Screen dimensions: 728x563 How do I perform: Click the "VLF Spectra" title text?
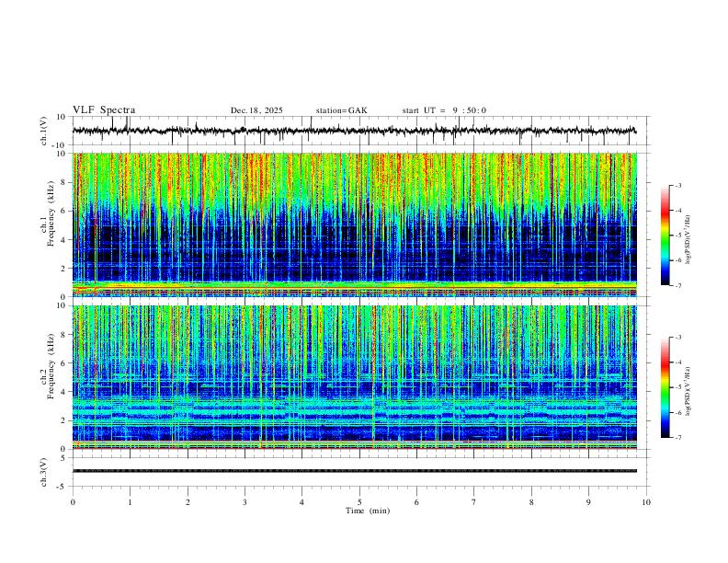pyautogui.click(x=104, y=110)
